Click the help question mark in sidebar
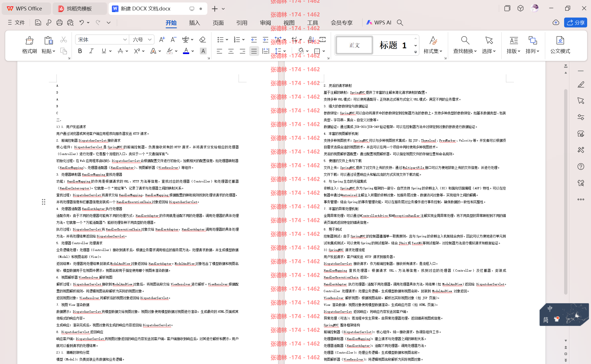The height and width of the screenshot is (364, 591). coord(581,167)
